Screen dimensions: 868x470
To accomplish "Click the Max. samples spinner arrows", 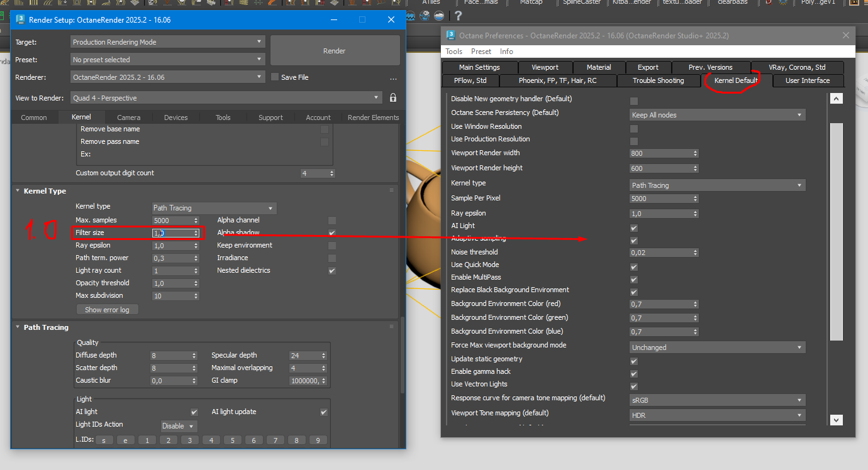I will pyautogui.click(x=196, y=221).
